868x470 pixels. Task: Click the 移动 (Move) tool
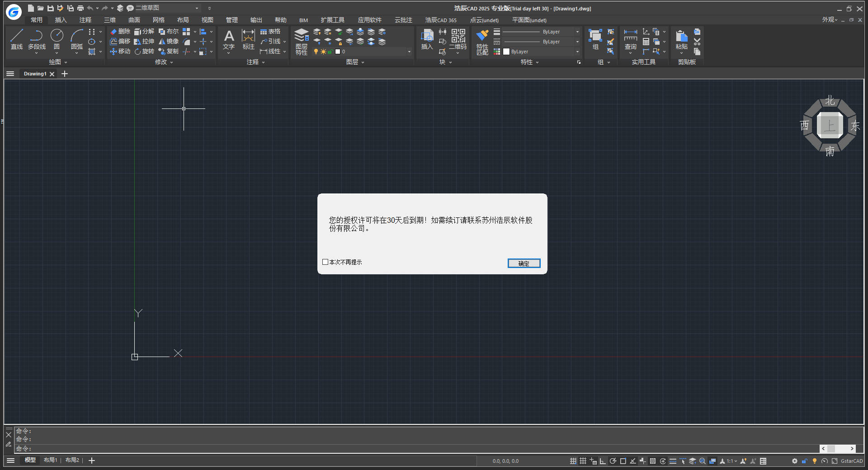point(120,52)
